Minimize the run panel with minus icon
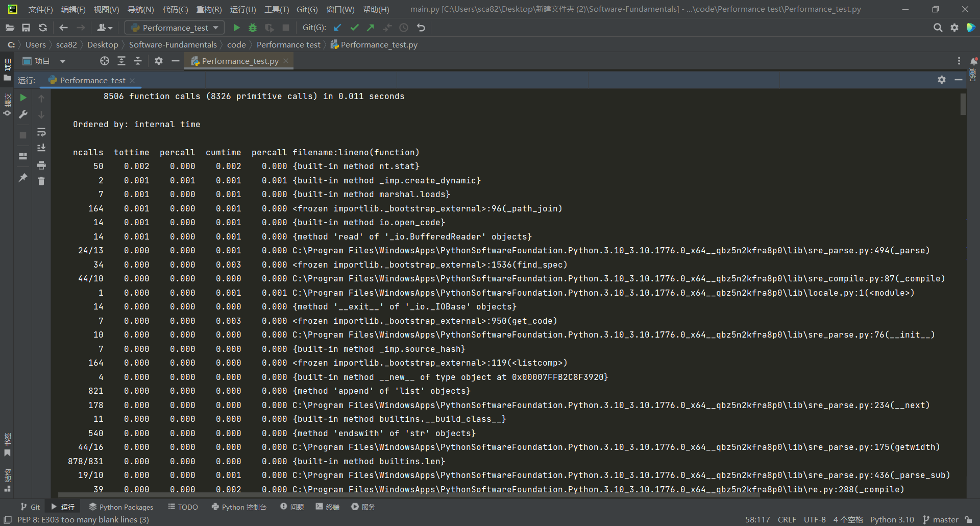The image size is (980, 526). pyautogui.click(x=958, y=80)
